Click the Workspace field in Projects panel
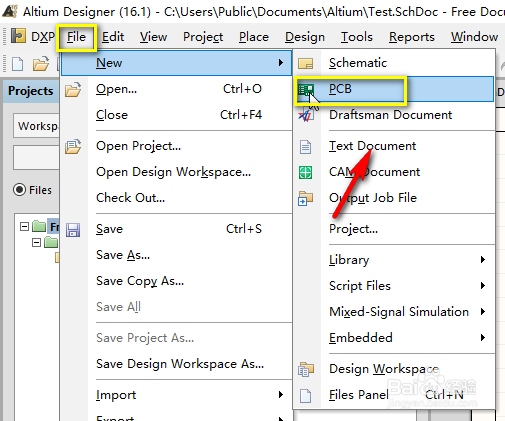505x421 pixels. click(36, 126)
